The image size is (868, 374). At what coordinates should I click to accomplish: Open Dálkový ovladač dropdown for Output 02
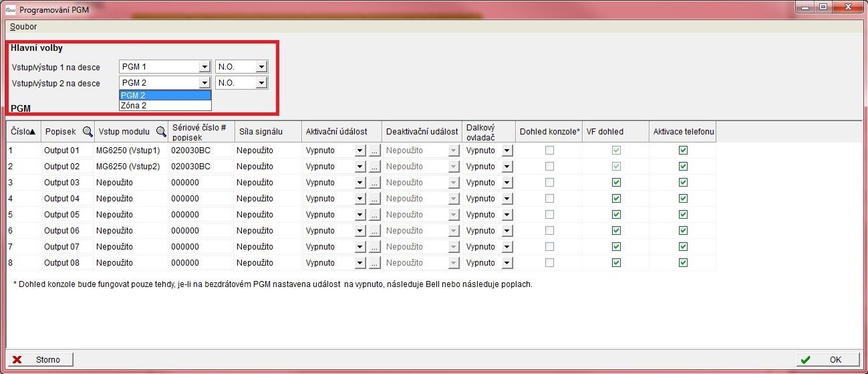(x=507, y=167)
